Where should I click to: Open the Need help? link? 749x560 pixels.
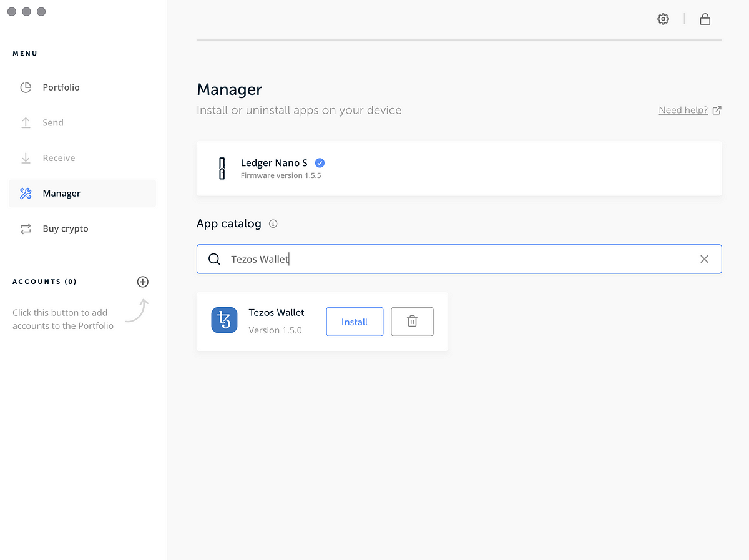click(683, 110)
